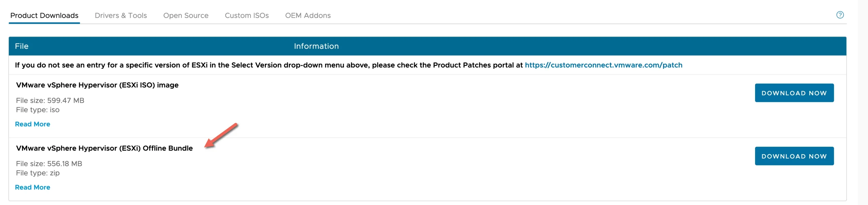Download the ESXi Offline Bundle now

(794, 156)
